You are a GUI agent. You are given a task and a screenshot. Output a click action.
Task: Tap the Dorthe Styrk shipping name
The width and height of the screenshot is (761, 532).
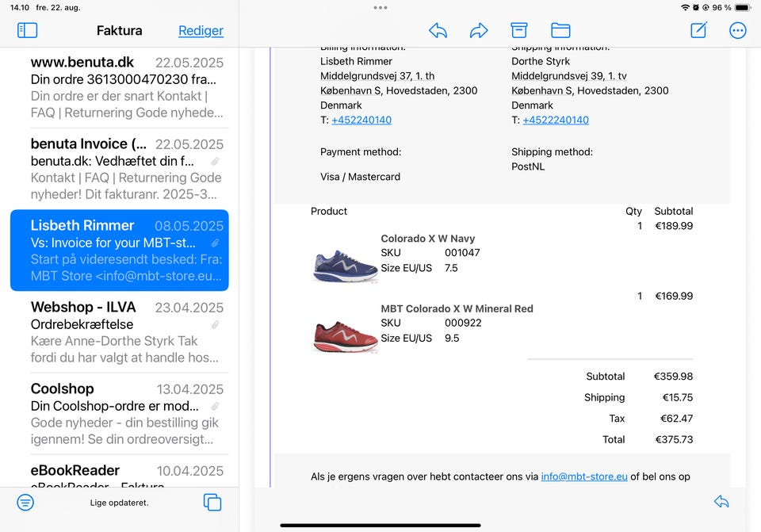(541, 61)
